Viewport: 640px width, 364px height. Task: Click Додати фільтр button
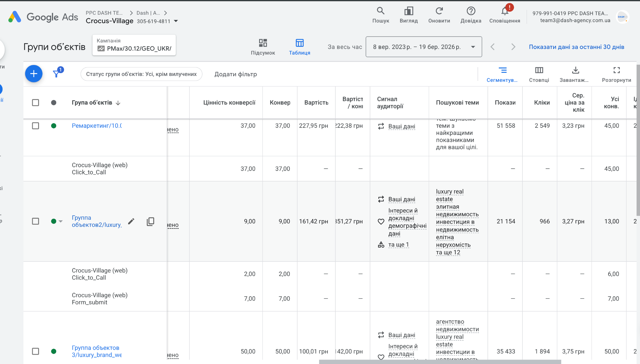coord(235,74)
